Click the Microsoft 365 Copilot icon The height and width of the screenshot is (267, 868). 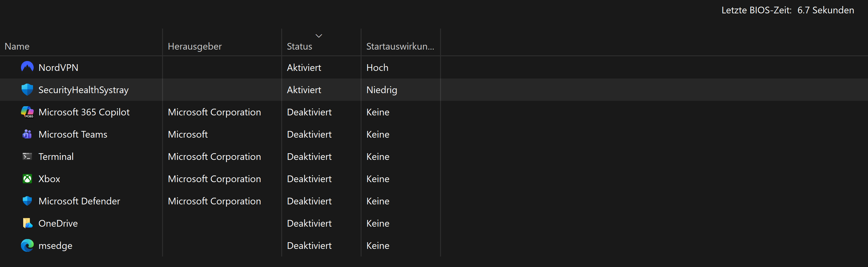tap(27, 112)
